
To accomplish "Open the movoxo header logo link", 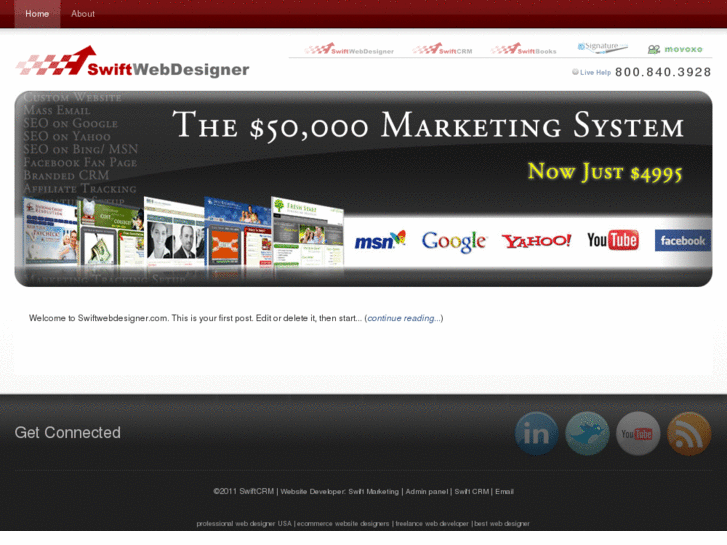I will [675, 49].
